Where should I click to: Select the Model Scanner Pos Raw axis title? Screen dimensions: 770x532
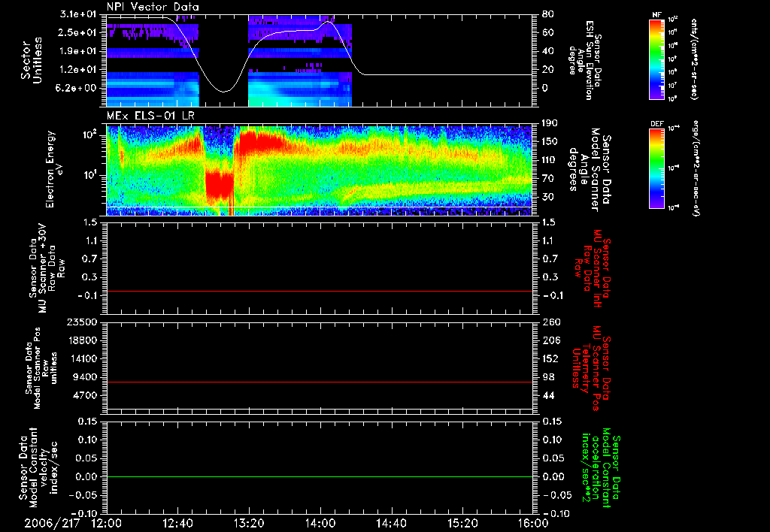(x=41, y=368)
